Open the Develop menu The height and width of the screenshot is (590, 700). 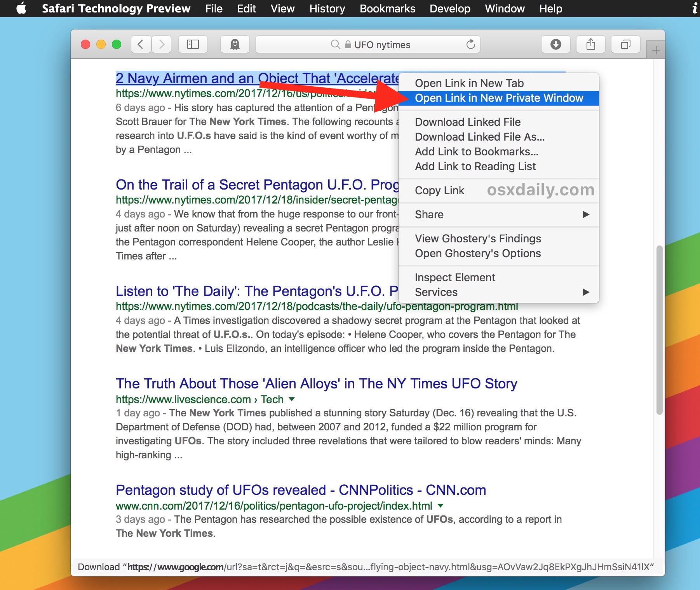coord(450,8)
